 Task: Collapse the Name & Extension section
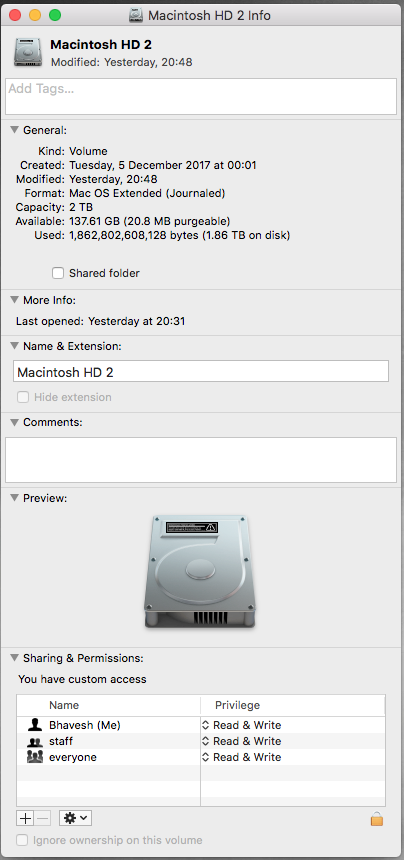coord(15,346)
